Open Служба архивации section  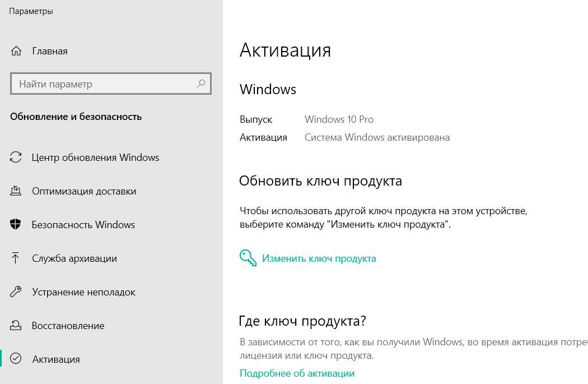pos(74,258)
